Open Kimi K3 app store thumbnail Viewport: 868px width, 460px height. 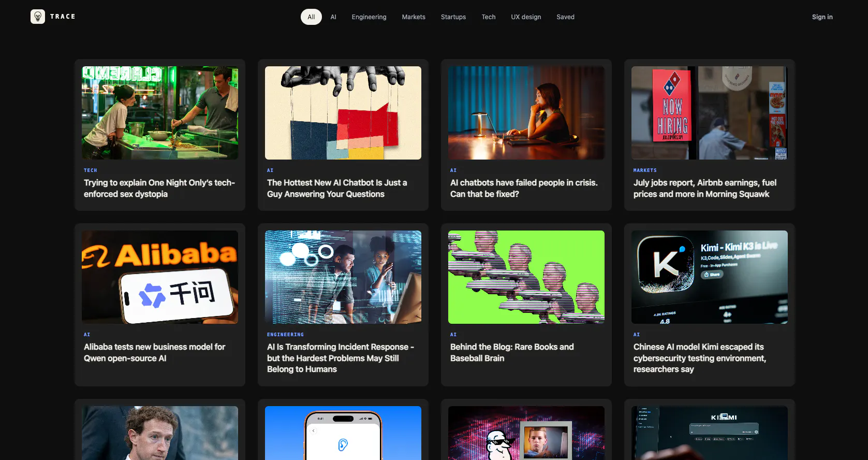[x=710, y=277]
